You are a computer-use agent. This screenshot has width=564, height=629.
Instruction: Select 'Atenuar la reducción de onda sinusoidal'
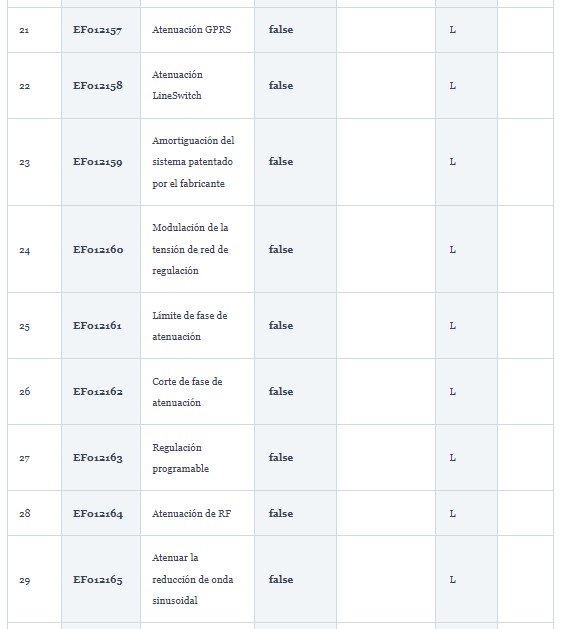pos(193,579)
